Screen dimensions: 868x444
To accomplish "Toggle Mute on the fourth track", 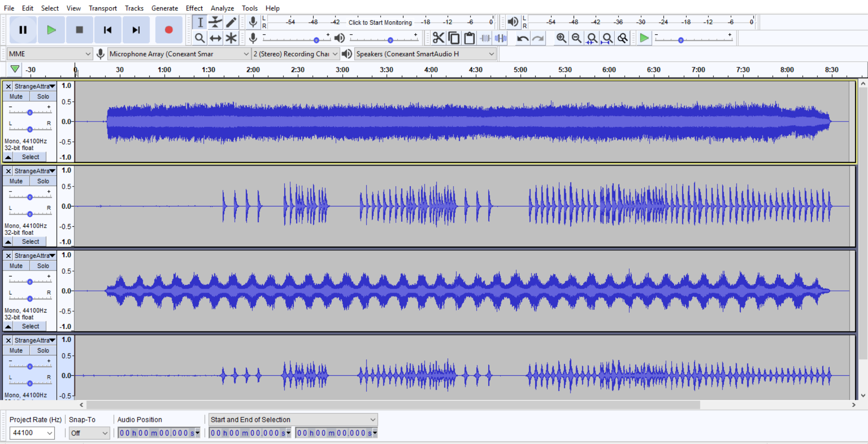I will pos(16,351).
